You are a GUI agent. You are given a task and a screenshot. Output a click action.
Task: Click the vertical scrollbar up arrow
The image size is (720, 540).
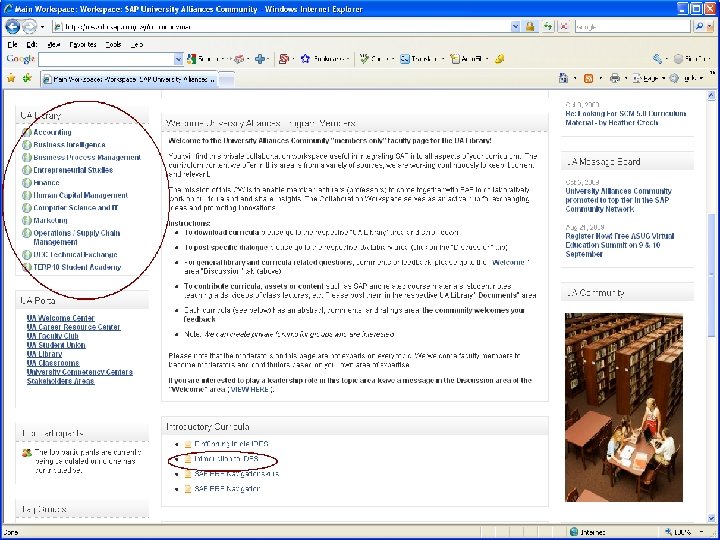pos(711,95)
